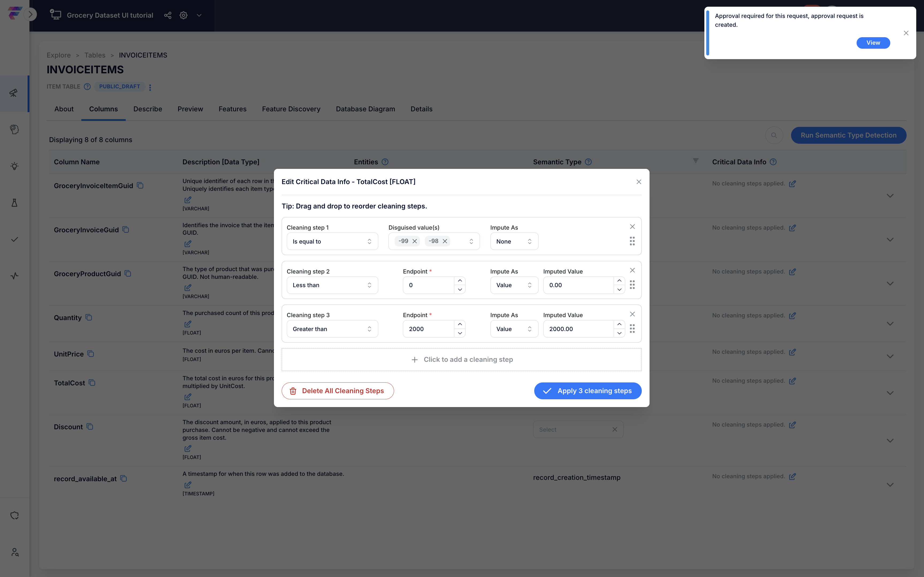Expand the sidebar with the arrow button
Viewport: 924px width, 577px height.
(30, 15)
